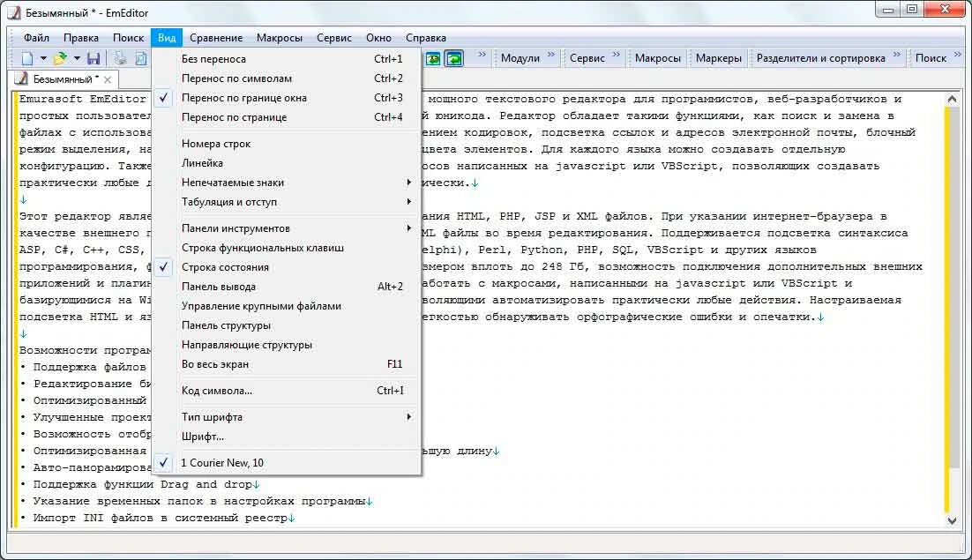Switch to the Безымянный document tab
972x560 pixels.
tap(65, 79)
